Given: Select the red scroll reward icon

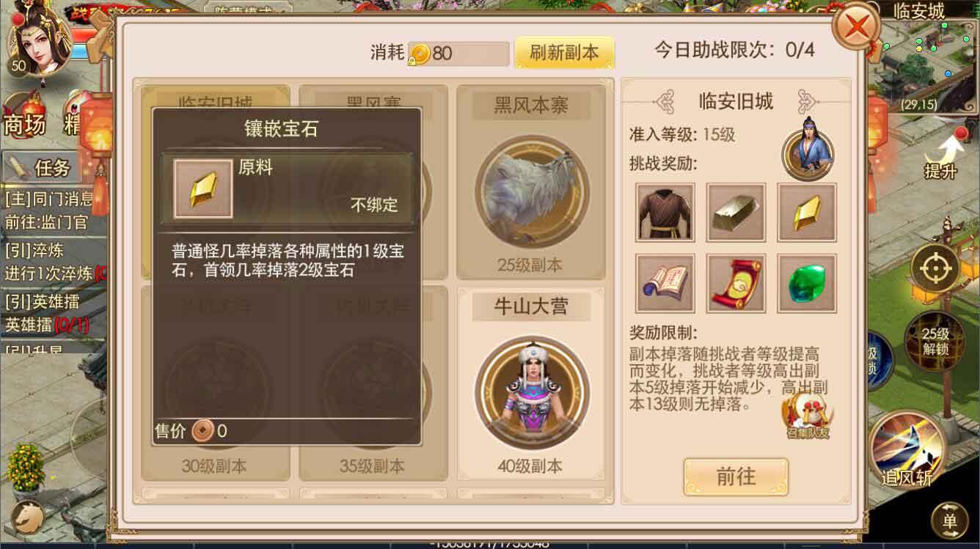Looking at the screenshot, I should click(x=736, y=284).
